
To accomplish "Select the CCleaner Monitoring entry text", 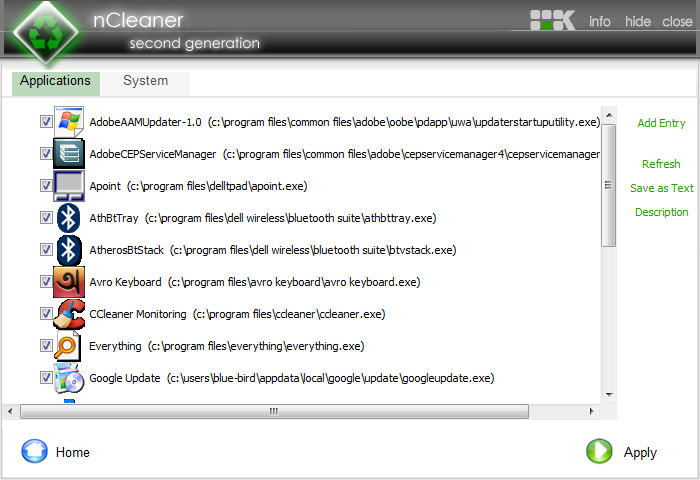I will click(x=237, y=314).
